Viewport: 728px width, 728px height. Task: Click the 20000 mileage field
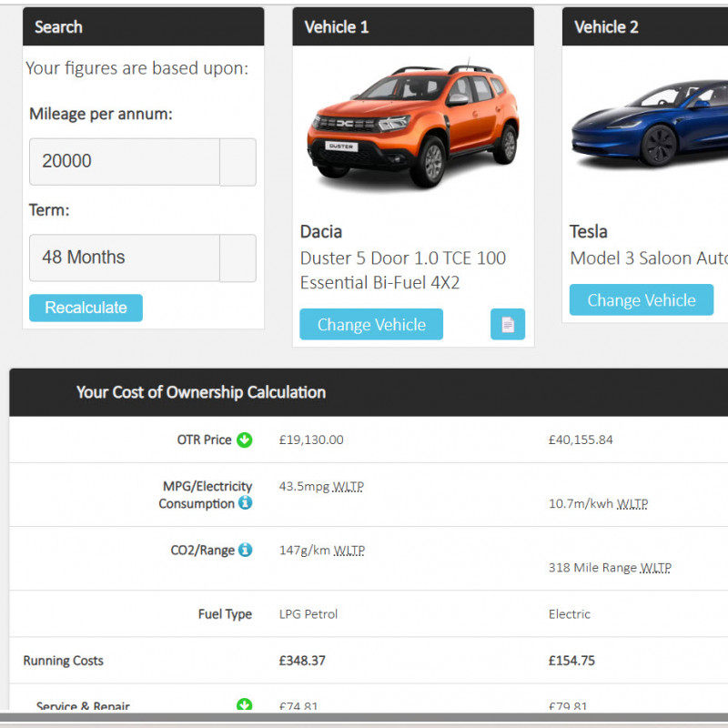click(125, 162)
